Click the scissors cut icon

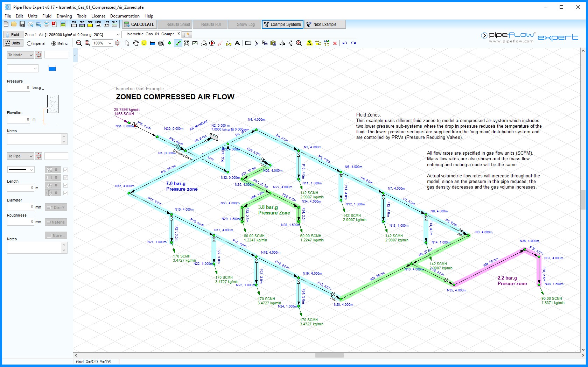[x=257, y=43]
